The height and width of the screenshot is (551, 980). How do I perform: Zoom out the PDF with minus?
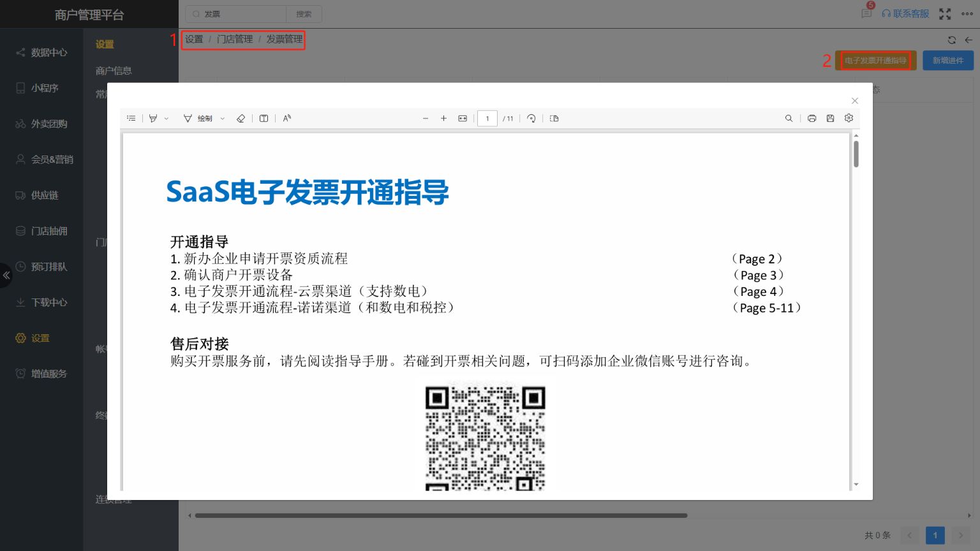pyautogui.click(x=426, y=118)
